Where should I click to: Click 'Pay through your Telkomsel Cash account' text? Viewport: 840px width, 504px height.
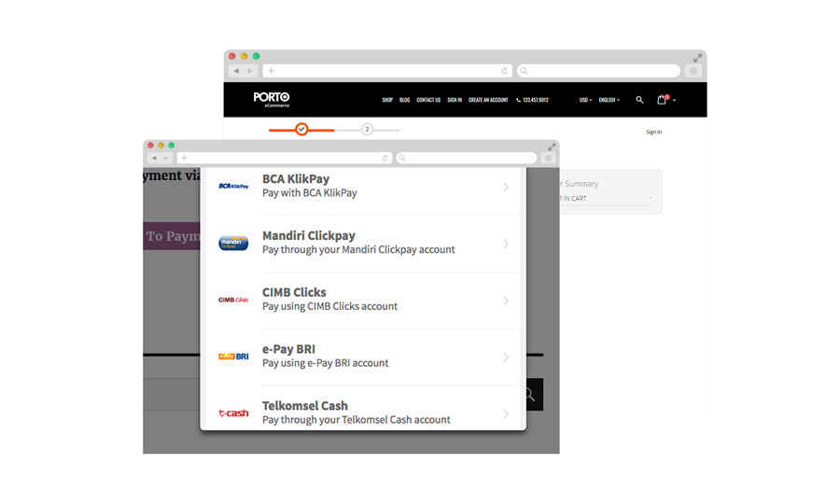point(357,420)
